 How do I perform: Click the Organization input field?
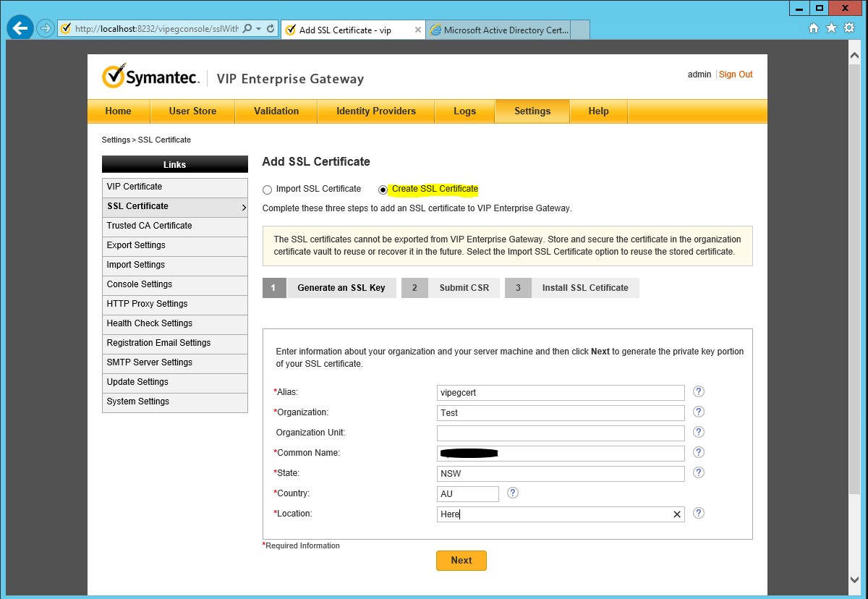(561, 413)
